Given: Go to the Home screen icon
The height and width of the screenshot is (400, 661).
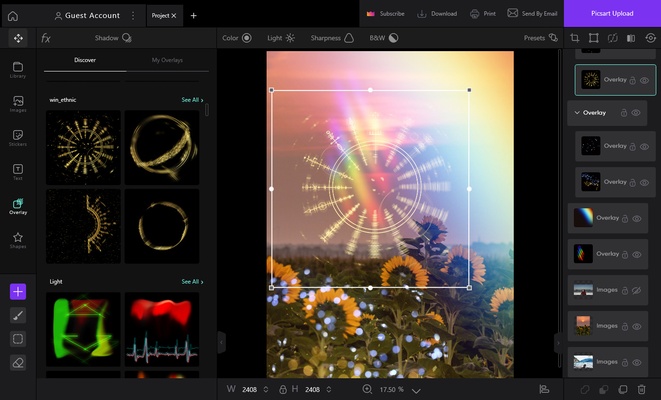Looking at the screenshot, I should tap(13, 16).
